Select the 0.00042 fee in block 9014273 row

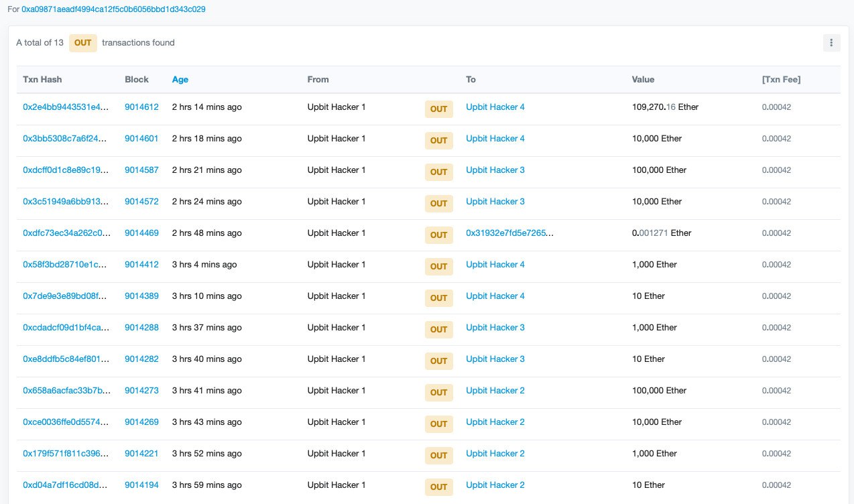click(x=777, y=390)
